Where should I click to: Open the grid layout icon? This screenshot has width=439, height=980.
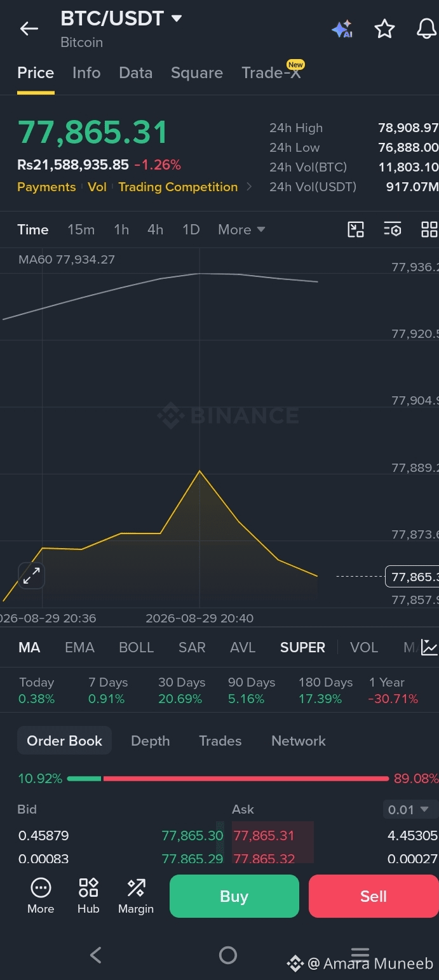(429, 229)
